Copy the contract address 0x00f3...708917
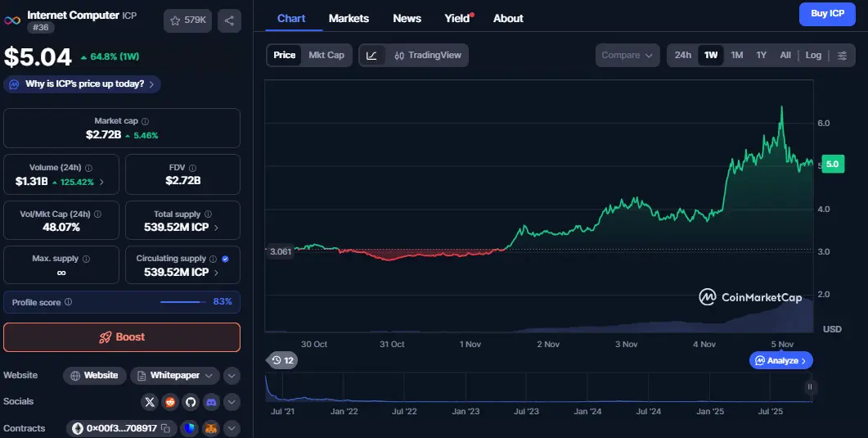The height and width of the screenshot is (438, 868). (165, 428)
